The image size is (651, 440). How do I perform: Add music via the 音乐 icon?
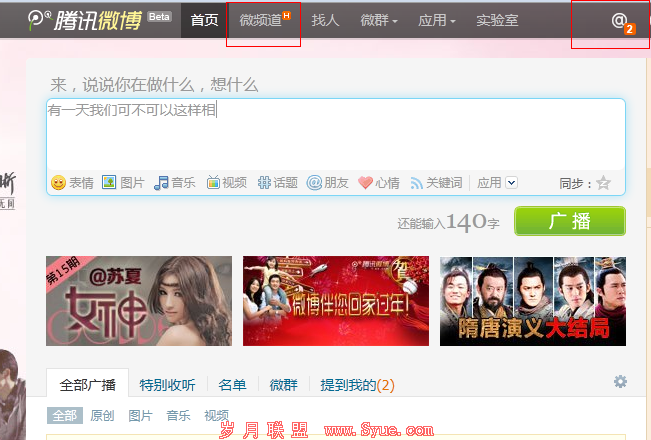(161, 183)
